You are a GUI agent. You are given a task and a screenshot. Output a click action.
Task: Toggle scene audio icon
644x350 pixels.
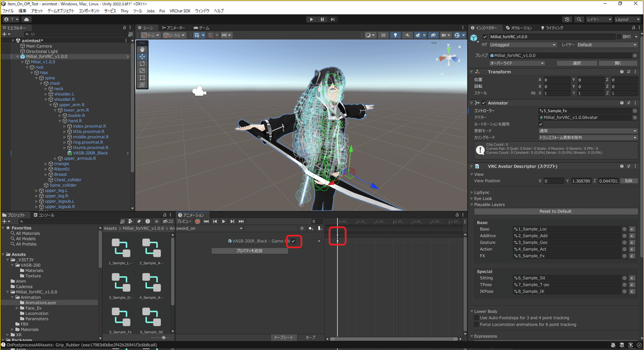408,35
